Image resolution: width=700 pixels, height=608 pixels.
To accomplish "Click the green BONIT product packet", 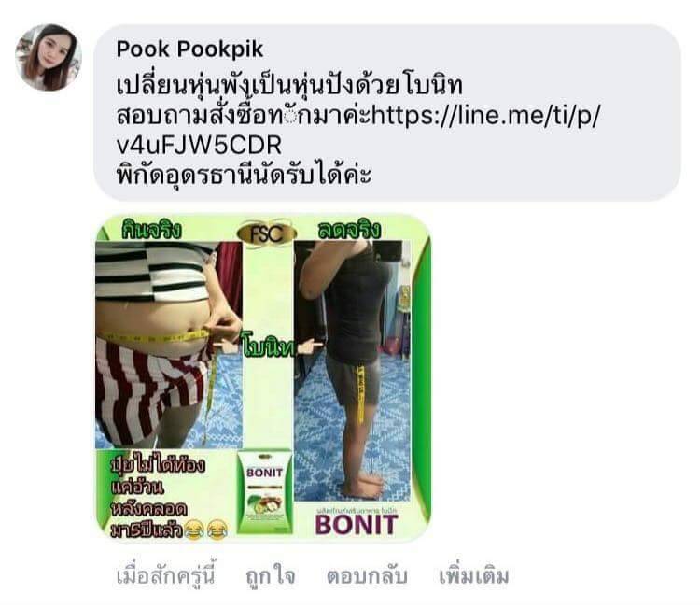I will point(264,491).
